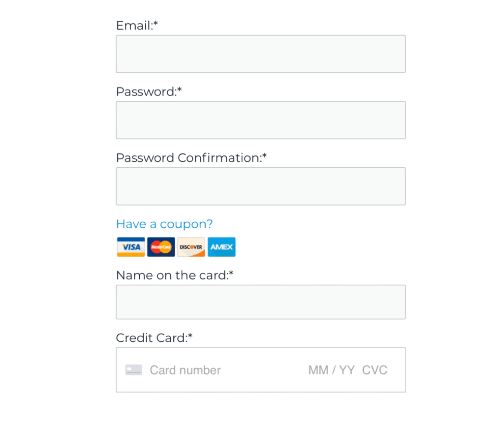Open the Have a coupon? link

pyautogui.click(x=164, y=224)
